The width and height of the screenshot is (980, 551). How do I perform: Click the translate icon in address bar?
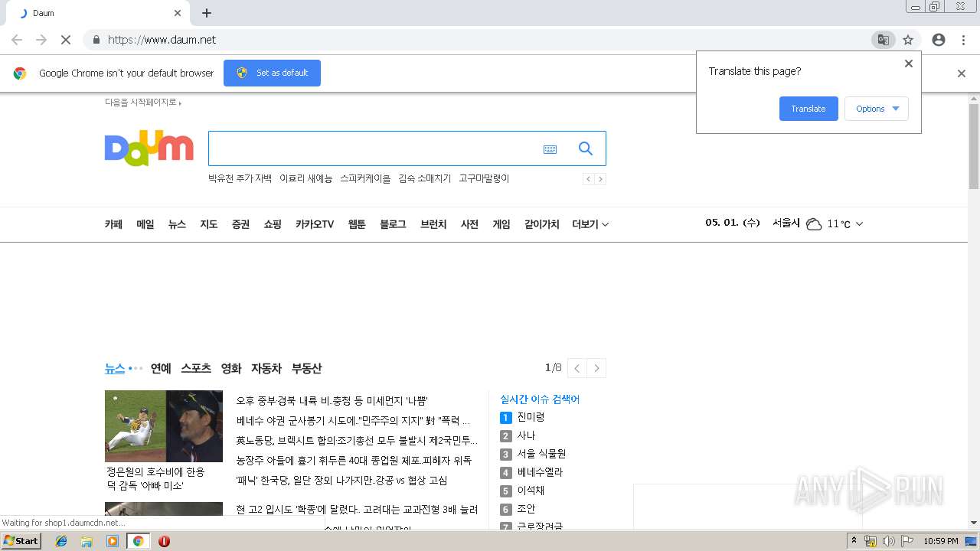[x=883, y=40]
